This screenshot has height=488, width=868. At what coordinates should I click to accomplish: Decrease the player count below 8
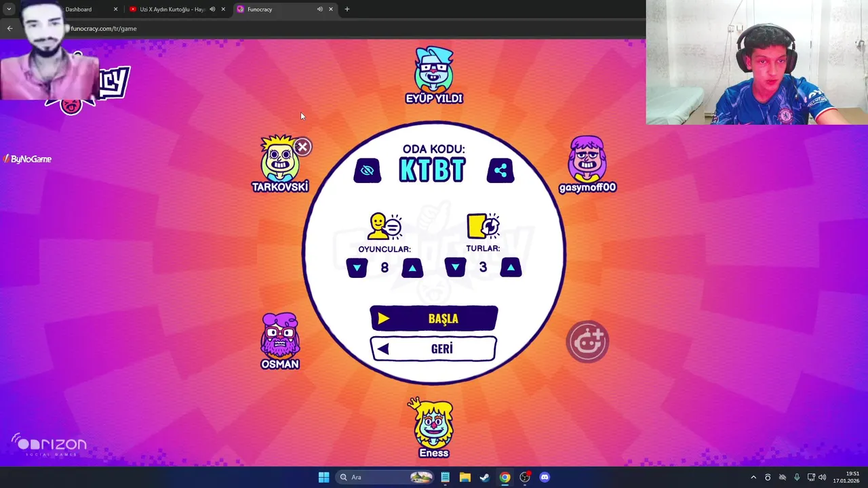click(357, 268)
